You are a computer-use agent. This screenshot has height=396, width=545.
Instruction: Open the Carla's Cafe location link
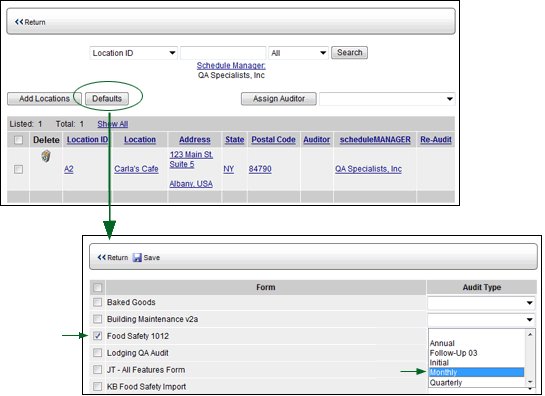pyautogui.click(x=136, y=169)
